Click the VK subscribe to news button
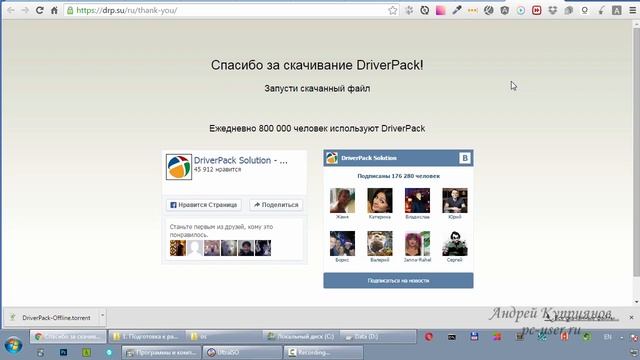The image size is (640, 360). pos(398,281)
